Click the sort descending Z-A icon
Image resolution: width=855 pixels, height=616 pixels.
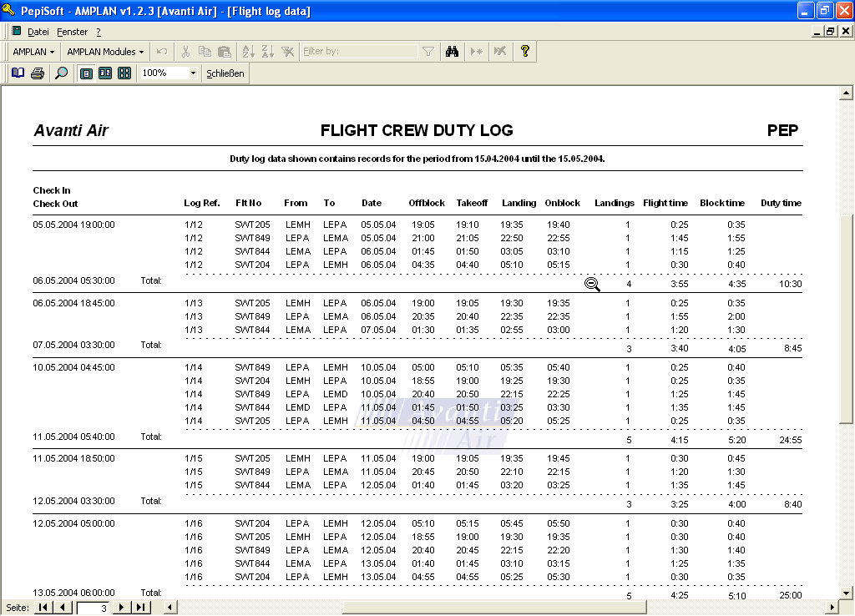[268, 52]
